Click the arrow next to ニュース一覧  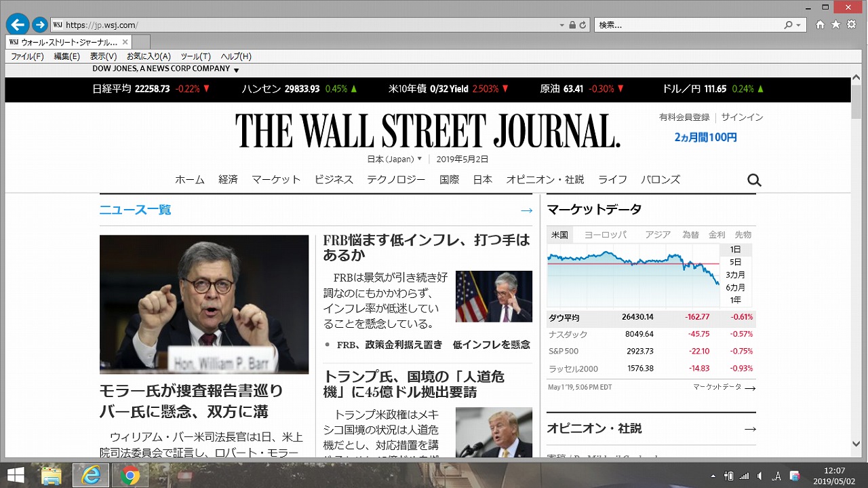pos(526,210)
